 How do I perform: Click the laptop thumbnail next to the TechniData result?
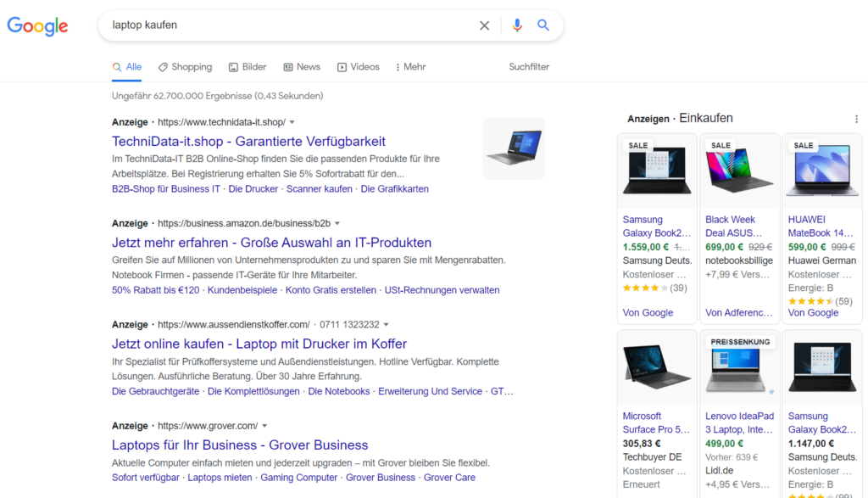pyautogui.click(x=514, y=148)
